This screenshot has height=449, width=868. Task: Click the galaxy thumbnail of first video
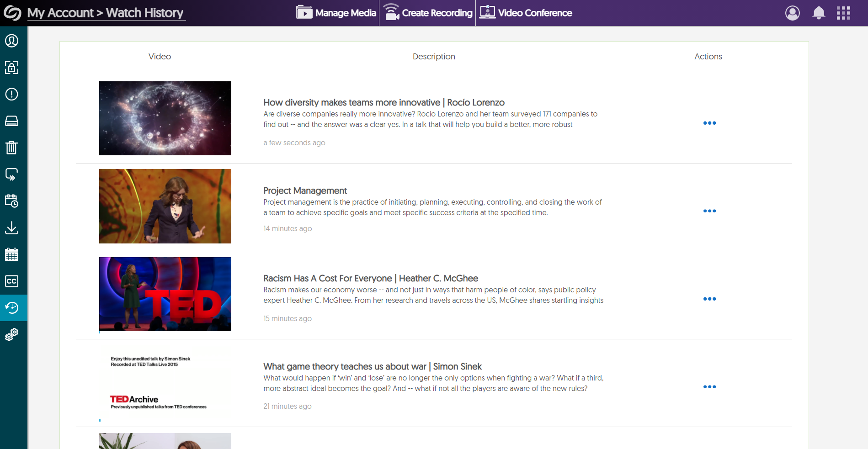coord(165,118)
